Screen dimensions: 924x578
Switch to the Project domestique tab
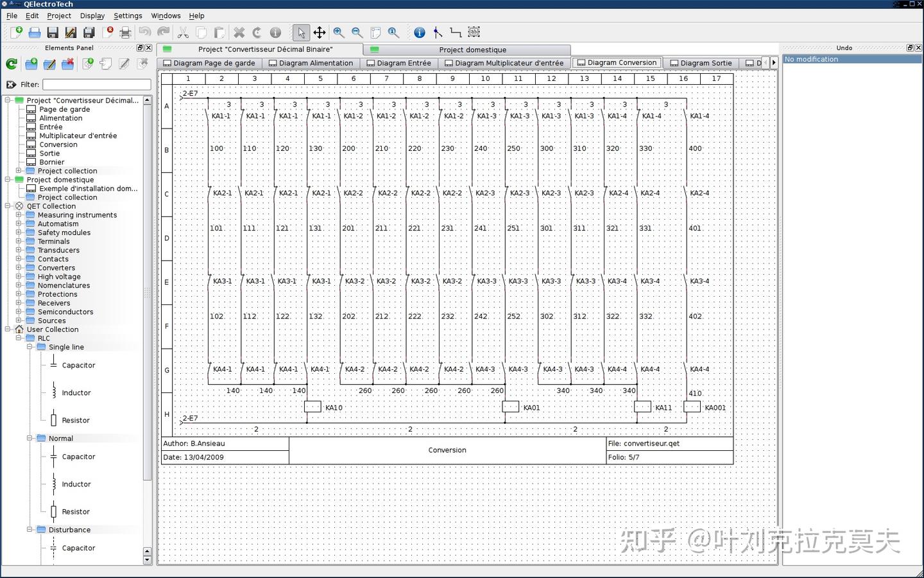pyautogui.click(x=472, y=49)
